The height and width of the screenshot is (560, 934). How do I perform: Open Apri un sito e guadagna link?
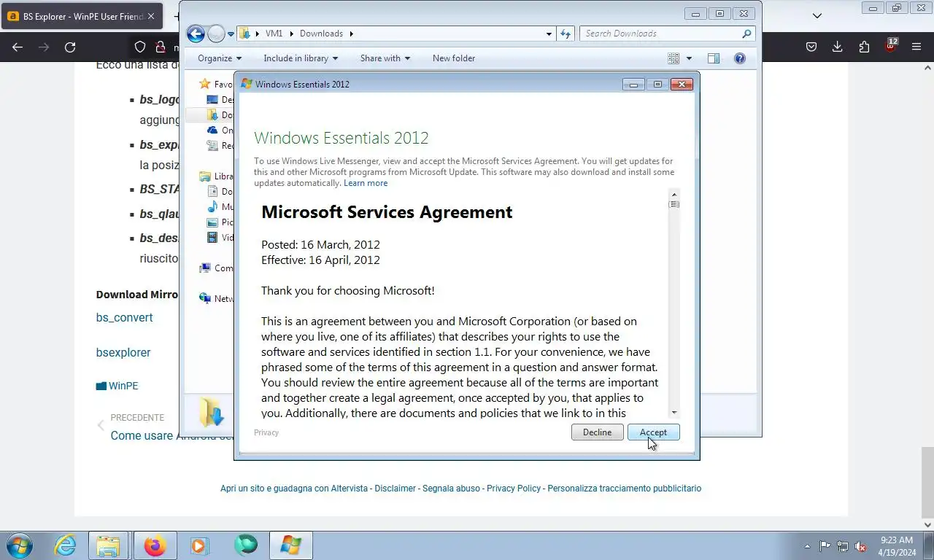click(x=294, y=489)
